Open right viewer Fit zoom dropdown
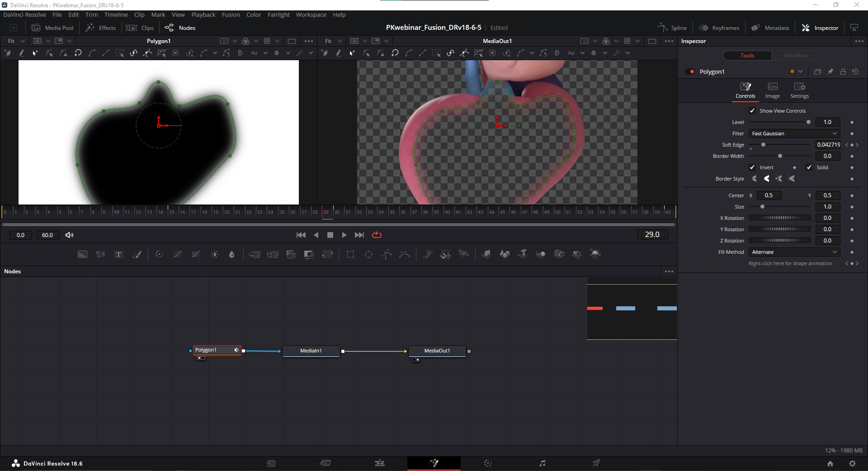Viewport: 868px width, 471px height. pos(333,41)
